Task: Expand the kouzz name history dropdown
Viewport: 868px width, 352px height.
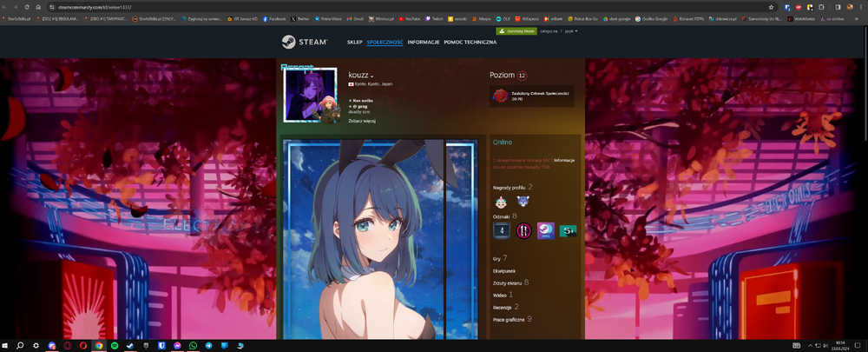Action: pos(372,76)
